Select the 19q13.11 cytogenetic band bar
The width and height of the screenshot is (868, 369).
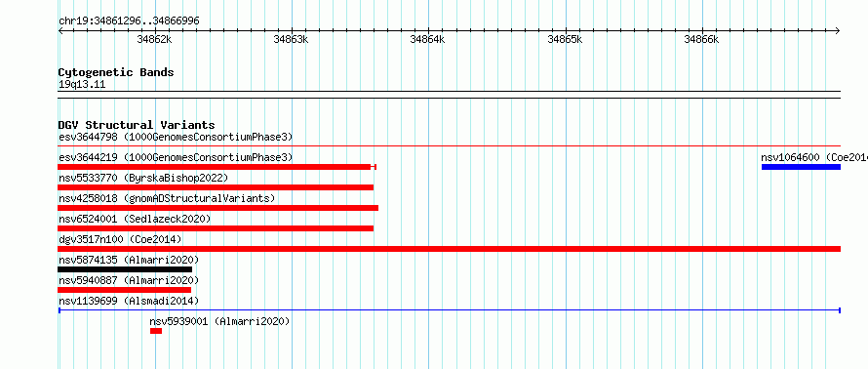click(x=449, y=95)
